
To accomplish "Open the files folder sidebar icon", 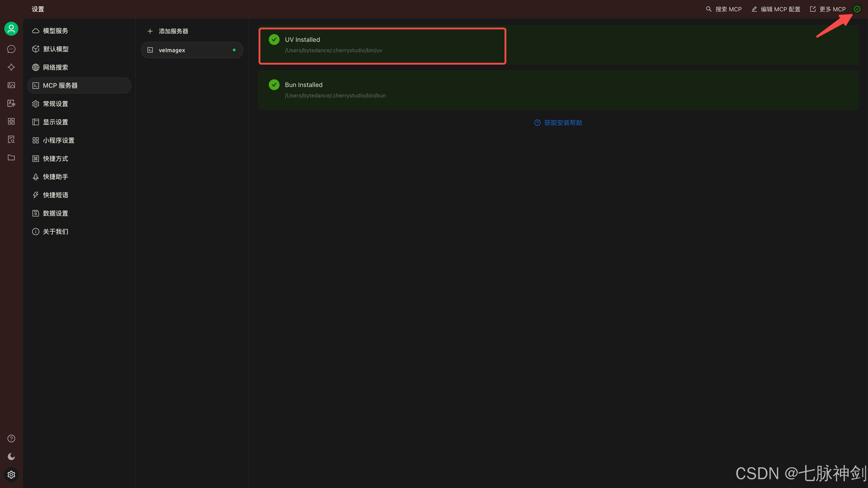I will tap(11, 158).
